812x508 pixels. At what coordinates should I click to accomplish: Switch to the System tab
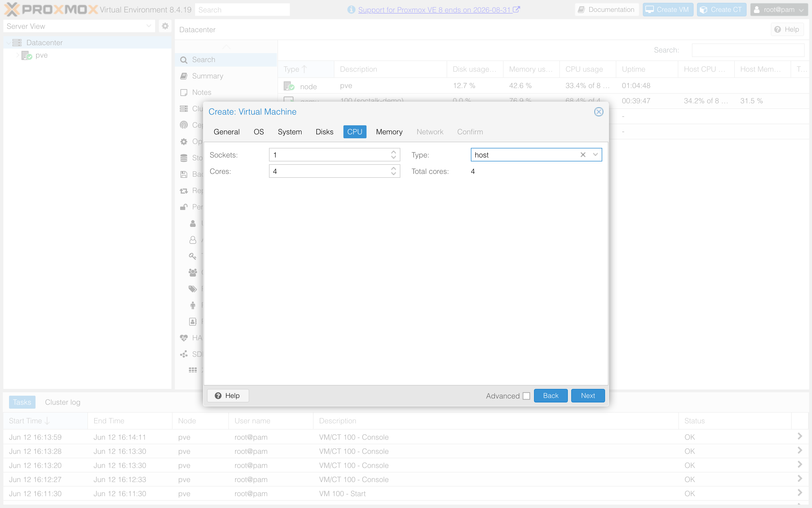tap(290, 132)
